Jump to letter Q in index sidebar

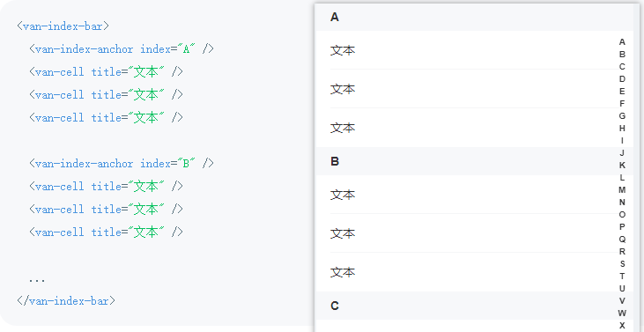click(x=622, y=239)
